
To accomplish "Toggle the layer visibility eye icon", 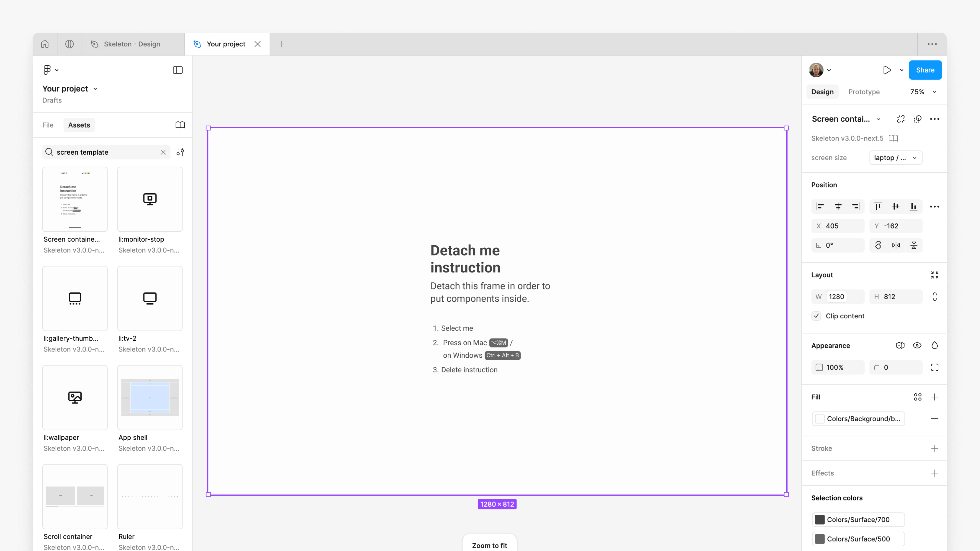I will pyautogui.click(x=917, y=345).
